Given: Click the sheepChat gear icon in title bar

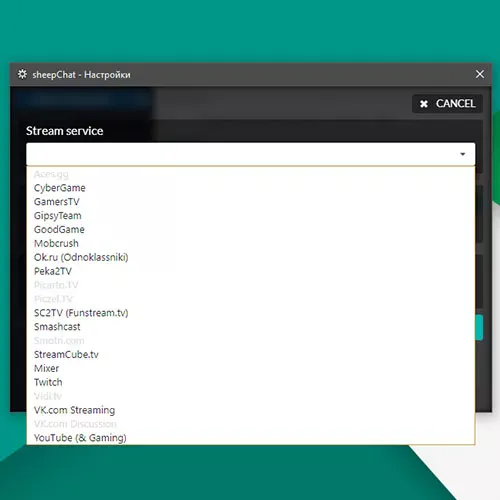Looking at the screenshot, I should click(x=22, y=74).
